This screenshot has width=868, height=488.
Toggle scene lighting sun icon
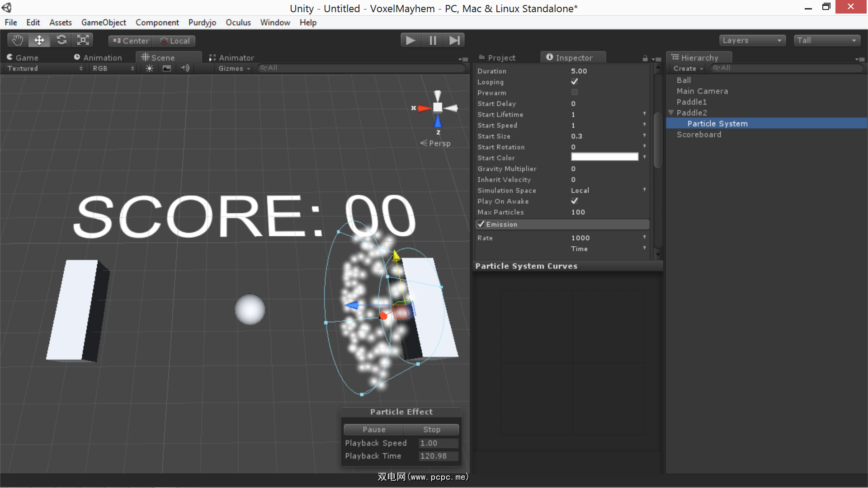pyautogui.click(x=149, y=68)
